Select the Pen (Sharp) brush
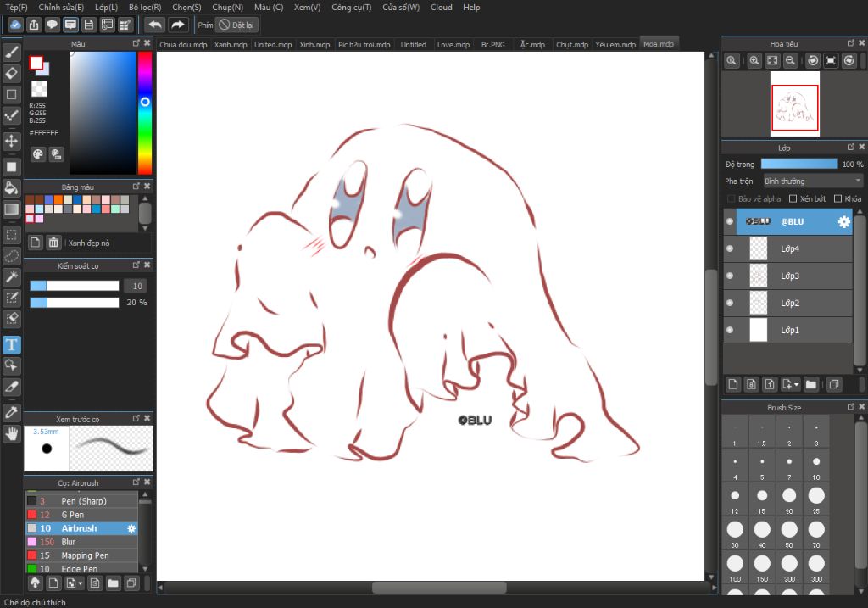Viewport: 868px width, 608px height. (81, 500)
